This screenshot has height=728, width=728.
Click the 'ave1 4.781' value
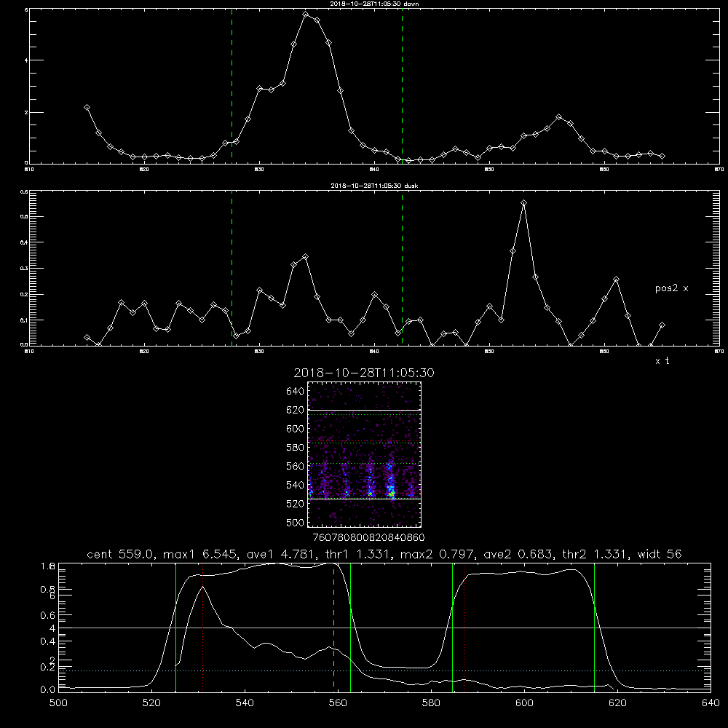(281, 554)
